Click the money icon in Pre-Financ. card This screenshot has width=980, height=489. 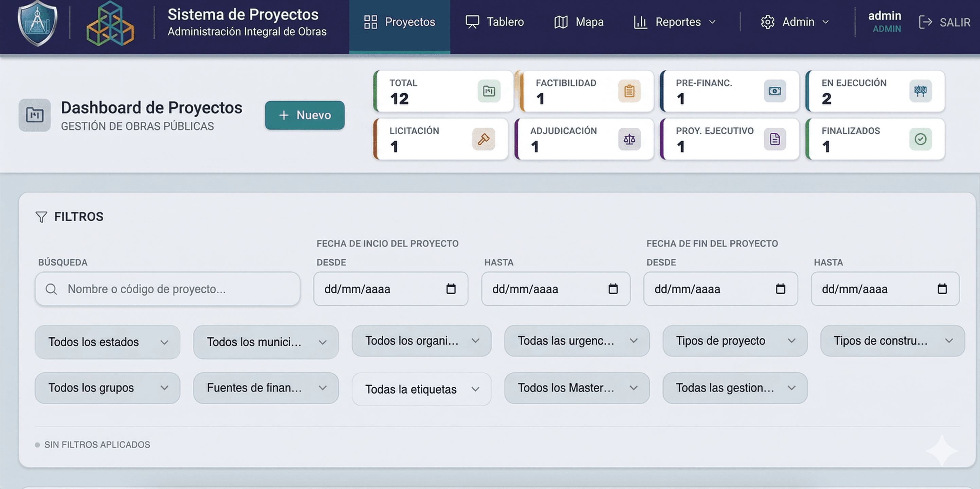click(x=775, y=91)
